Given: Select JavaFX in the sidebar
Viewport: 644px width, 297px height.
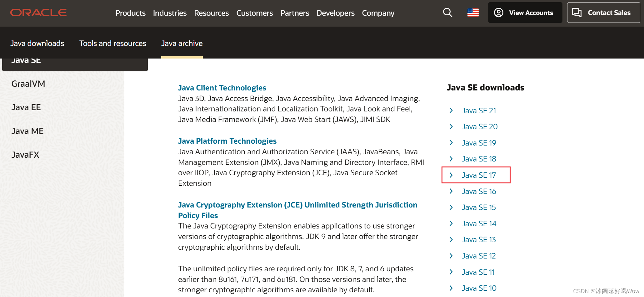Looking at the screenshot, I should (25, 155).
